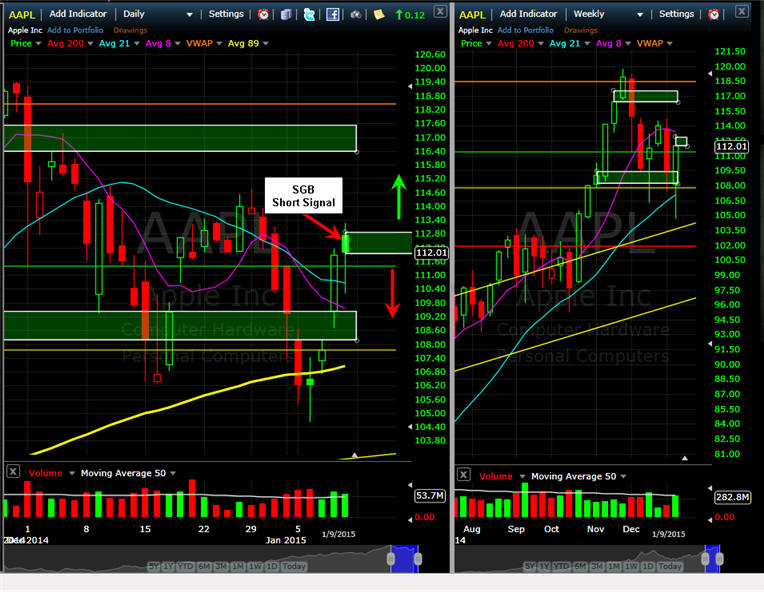Click the small triangle marker under Daily price axis
Viewport: 764px width, 592px height.
(x=355, y=455)
